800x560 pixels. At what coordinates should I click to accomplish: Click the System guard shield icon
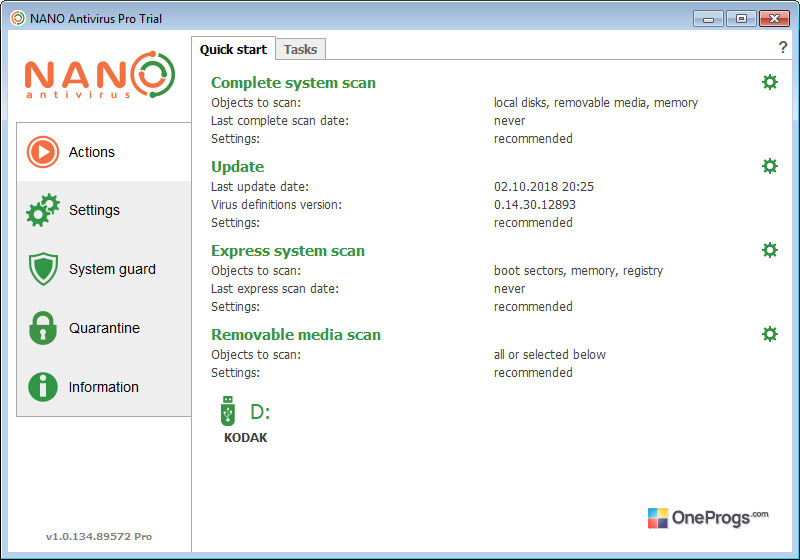tap(43, 269)
